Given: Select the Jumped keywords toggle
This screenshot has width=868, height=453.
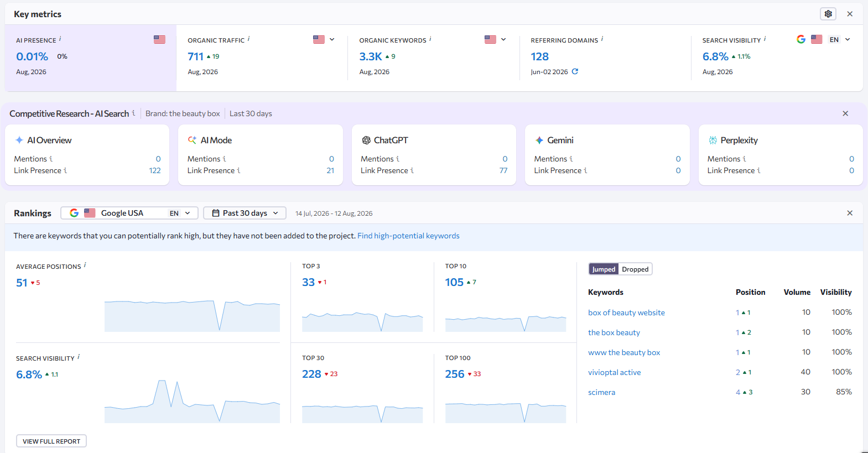Looking at the screenshot, I should [x=604, y=269].
